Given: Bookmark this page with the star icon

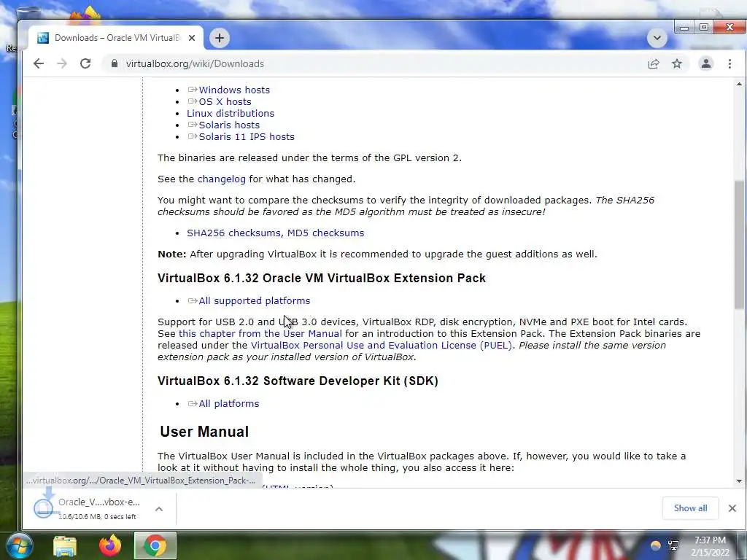Looking at the screenshot, I should (x=677, y=63).
